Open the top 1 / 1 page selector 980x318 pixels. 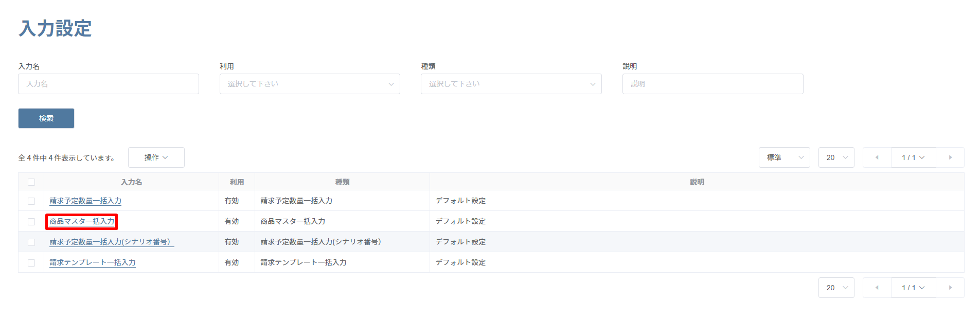[913, 157]
